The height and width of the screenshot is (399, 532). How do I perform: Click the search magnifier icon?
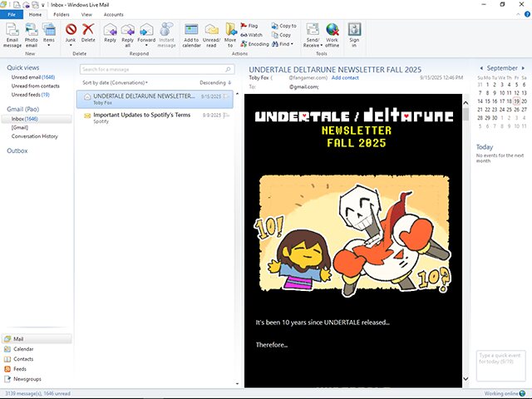(229, 70)
